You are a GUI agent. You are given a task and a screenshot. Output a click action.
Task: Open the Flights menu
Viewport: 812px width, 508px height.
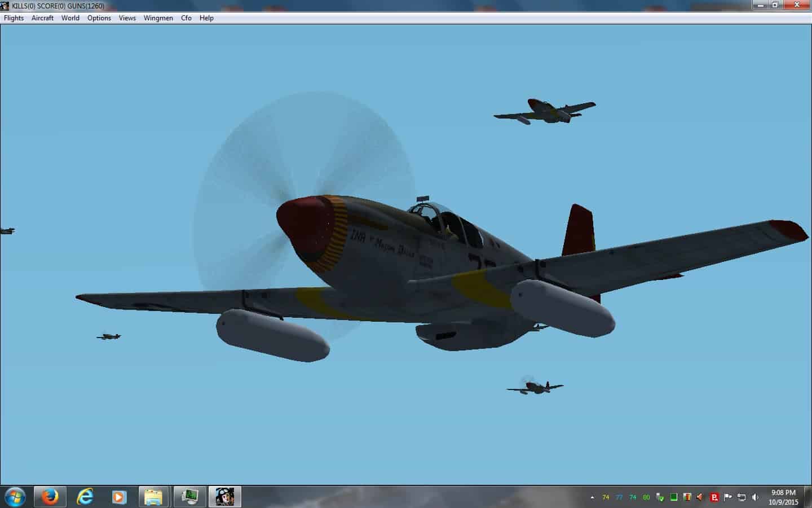point(14,18)
